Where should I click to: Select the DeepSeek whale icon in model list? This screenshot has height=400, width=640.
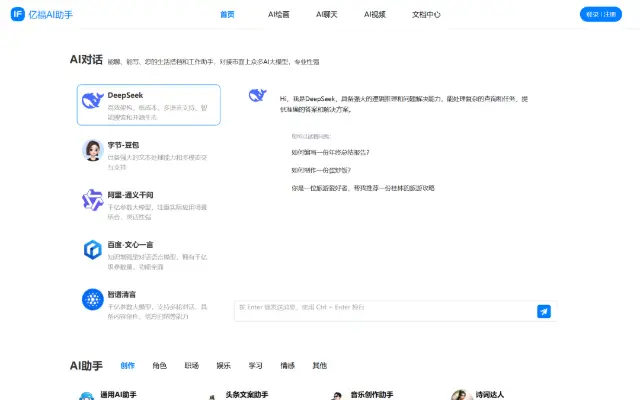[x=93, y=100]
